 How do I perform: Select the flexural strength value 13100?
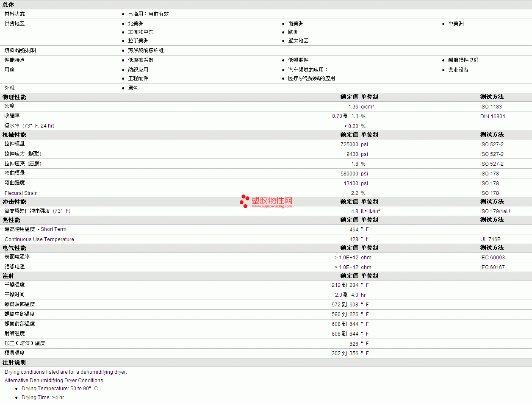click(x=351, y=183)
